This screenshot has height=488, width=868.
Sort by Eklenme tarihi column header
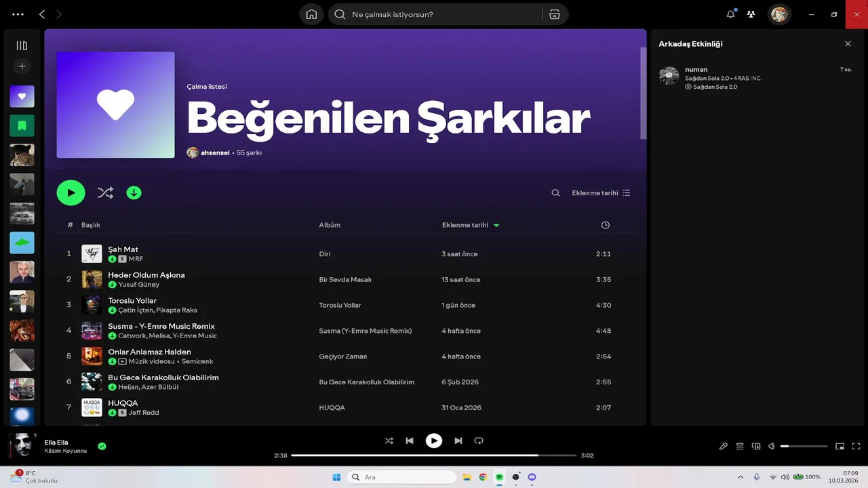(465, 225)
